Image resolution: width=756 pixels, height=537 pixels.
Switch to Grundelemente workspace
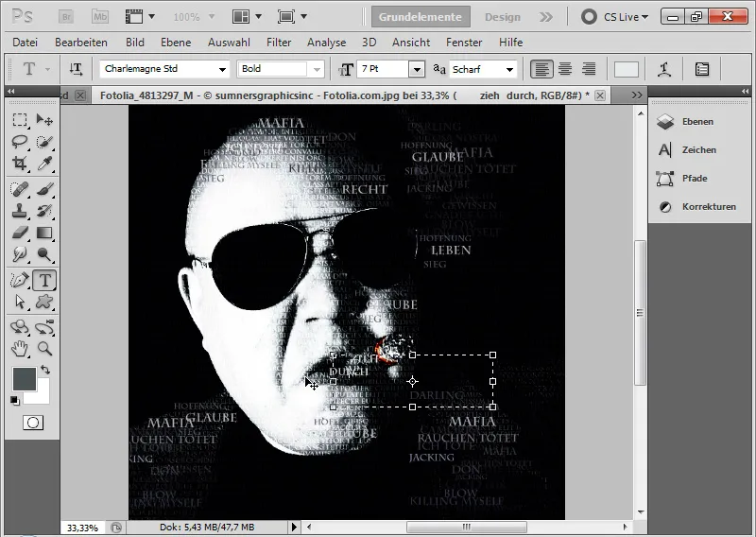(421, 17)
